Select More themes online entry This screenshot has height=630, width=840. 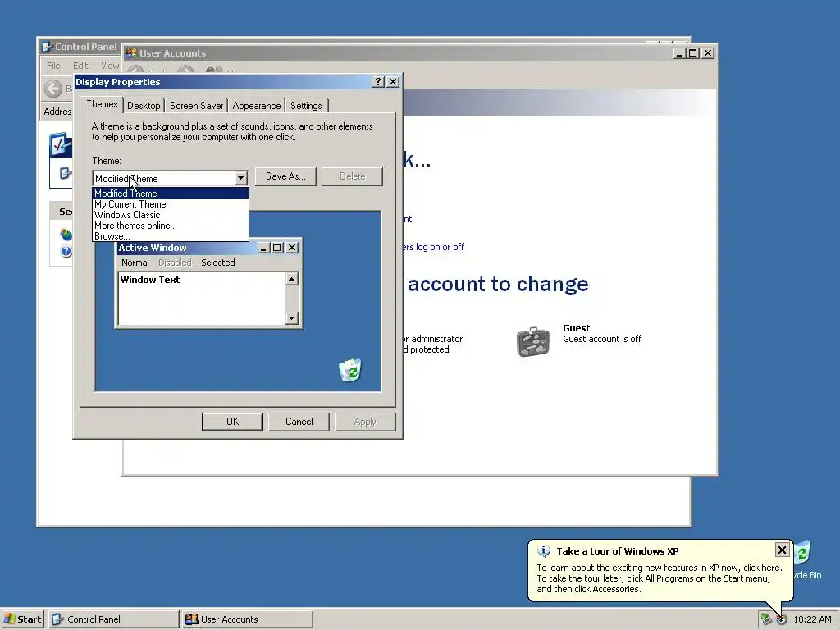[x=171, y=226]
